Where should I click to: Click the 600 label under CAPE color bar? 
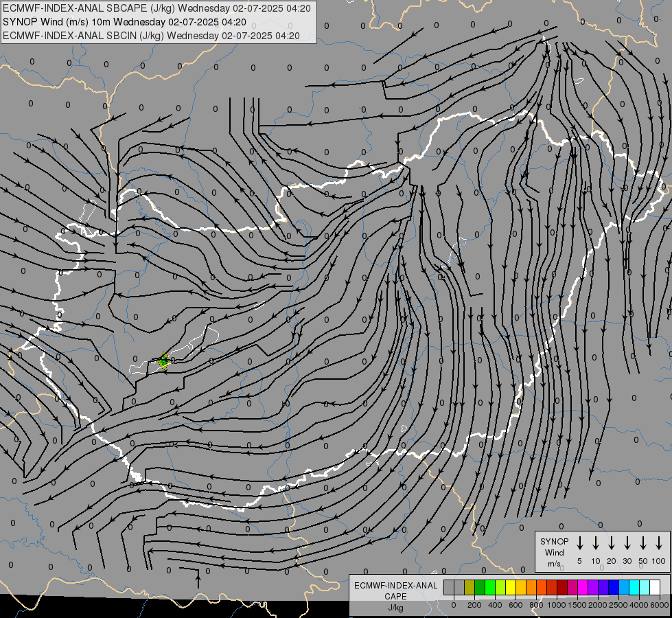pos(515,605)
